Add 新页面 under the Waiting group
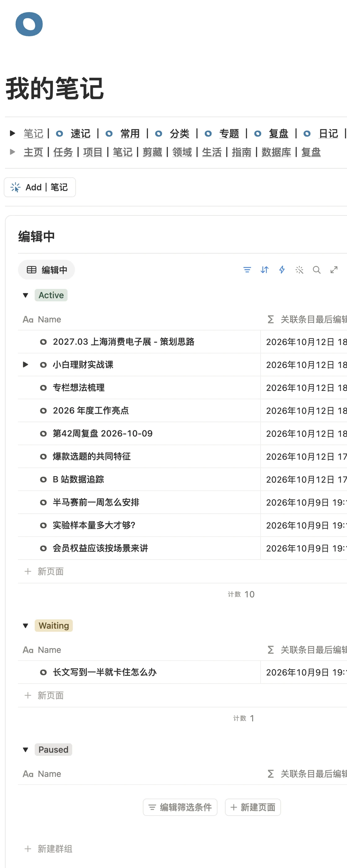The image size is (347, 868). pyautogui.click(x=44, y=696)
